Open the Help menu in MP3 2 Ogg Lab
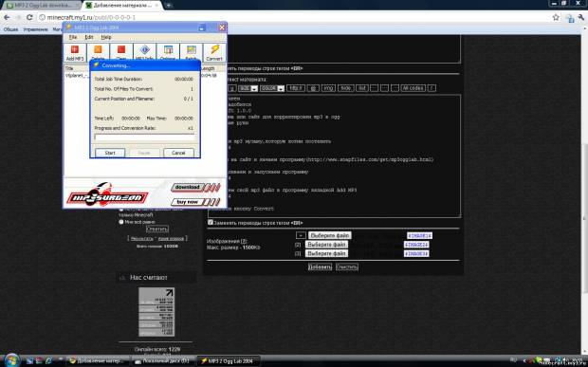Screen dimensions: 588x367 106,38
